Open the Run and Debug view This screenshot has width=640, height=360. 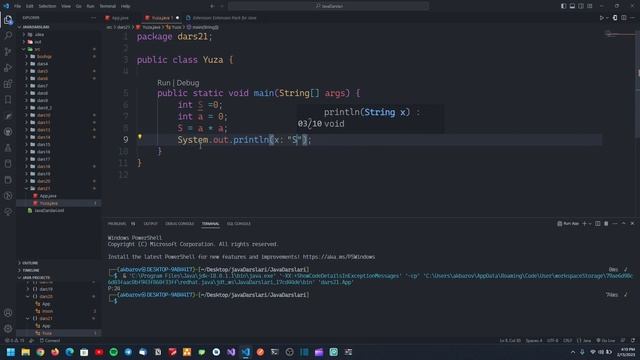8,68
